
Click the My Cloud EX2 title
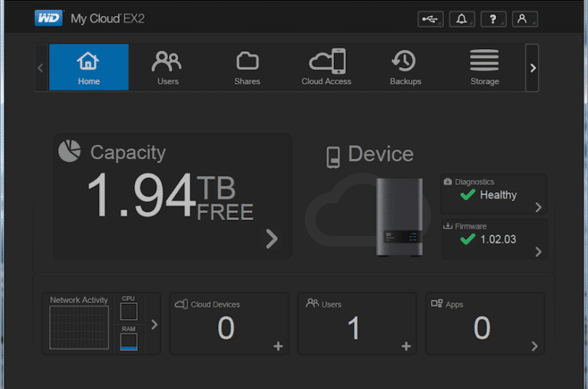click(108, 19)
